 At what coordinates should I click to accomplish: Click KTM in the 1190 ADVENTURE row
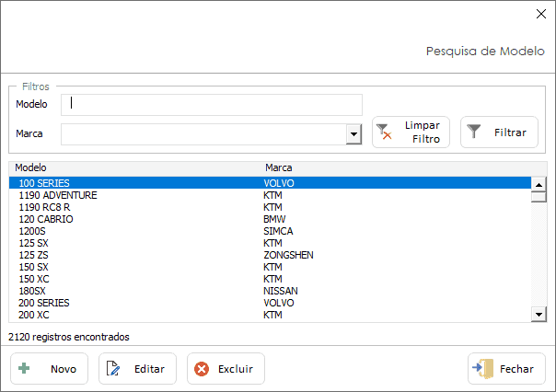tap(272, 195)
